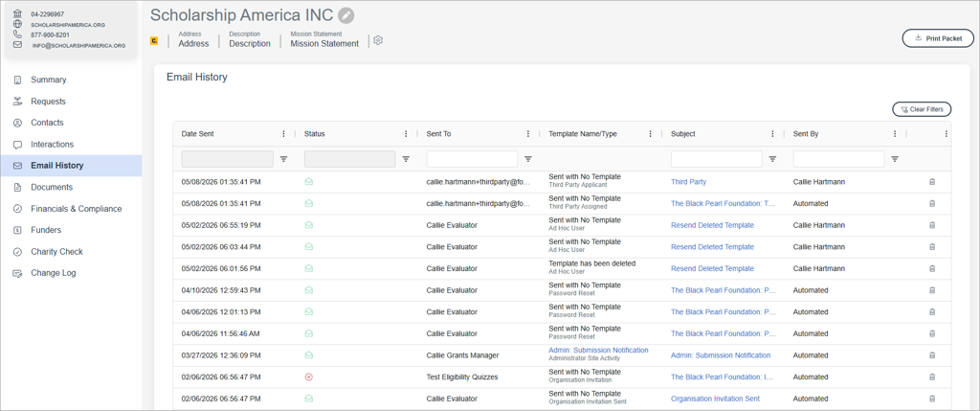Open Resend Deleted Template link from 06:55:19 PM
This screenshot has height=411, width=980.
point(712,225)
